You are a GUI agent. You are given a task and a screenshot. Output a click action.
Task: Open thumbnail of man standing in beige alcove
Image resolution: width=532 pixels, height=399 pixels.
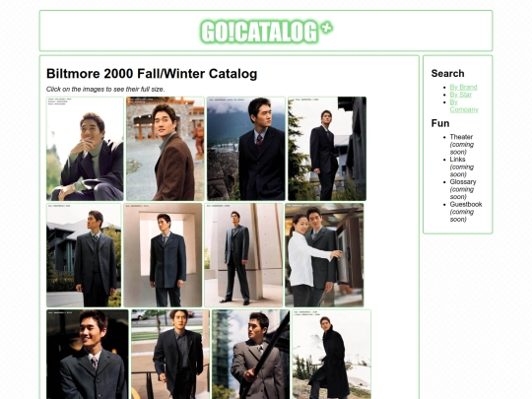pyautogui.click(x=163, y=255)
